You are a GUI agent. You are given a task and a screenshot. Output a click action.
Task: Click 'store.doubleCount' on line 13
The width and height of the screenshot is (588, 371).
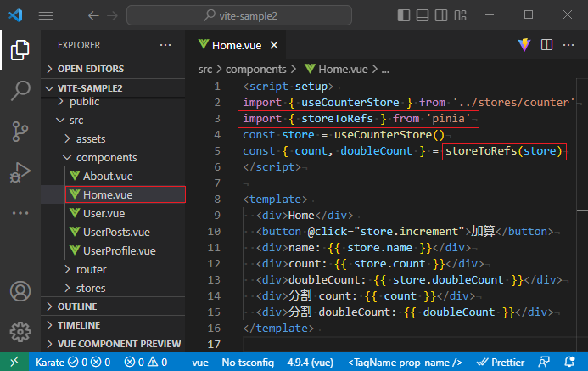point(448,280)
